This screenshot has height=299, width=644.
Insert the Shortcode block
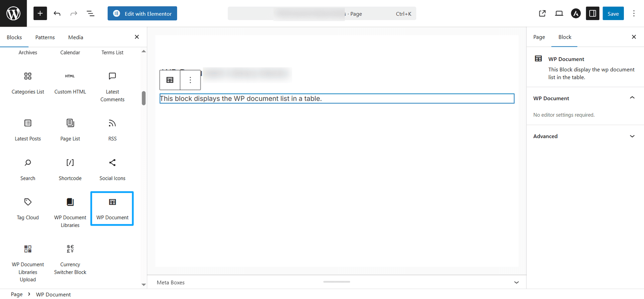click(70, 169)
